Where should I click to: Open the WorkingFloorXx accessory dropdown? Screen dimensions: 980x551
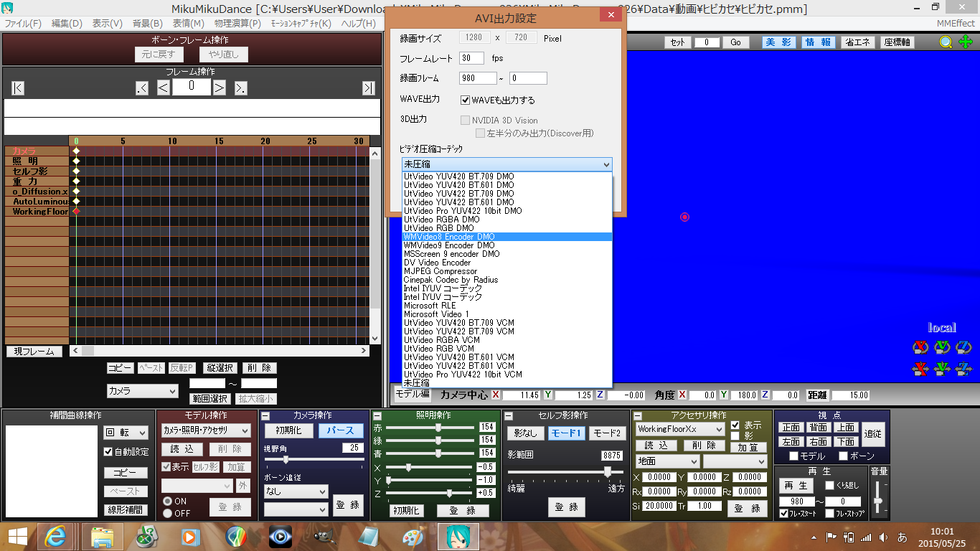click(680, 429)
